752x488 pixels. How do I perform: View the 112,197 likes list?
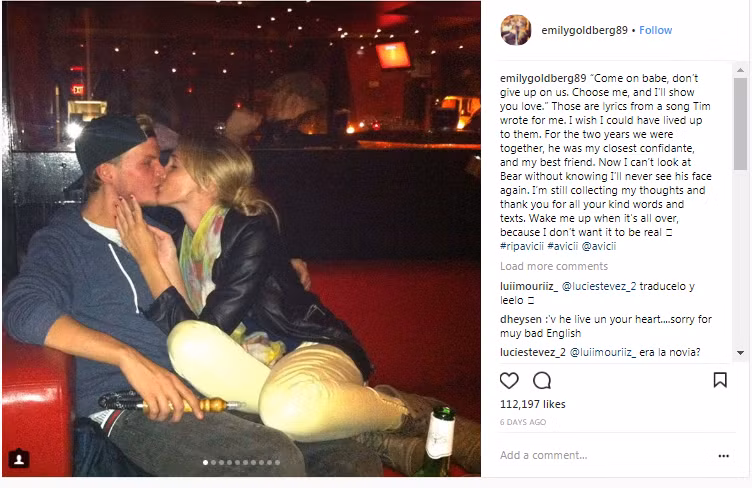(x=532, y=404)
